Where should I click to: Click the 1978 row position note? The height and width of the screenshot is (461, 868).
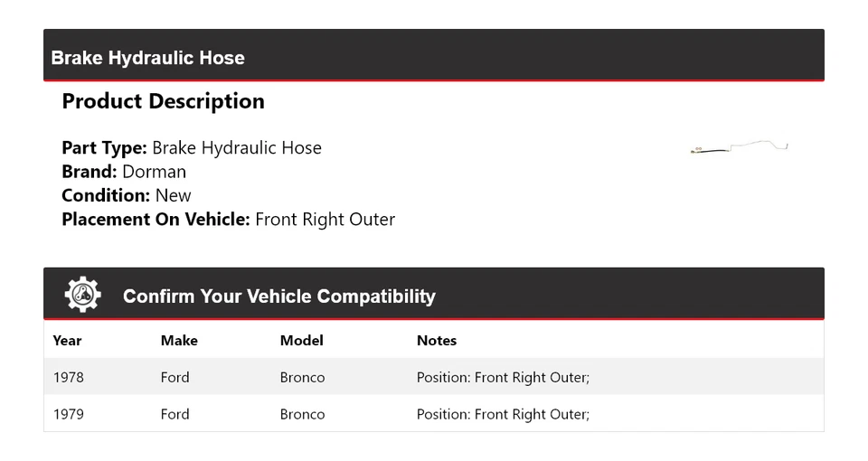[x=503, y=377]
